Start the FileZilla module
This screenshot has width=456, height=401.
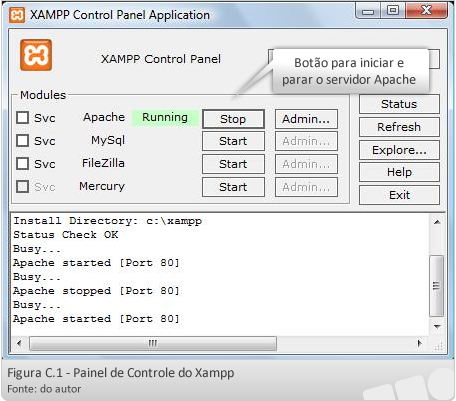(x=233, y=164)
